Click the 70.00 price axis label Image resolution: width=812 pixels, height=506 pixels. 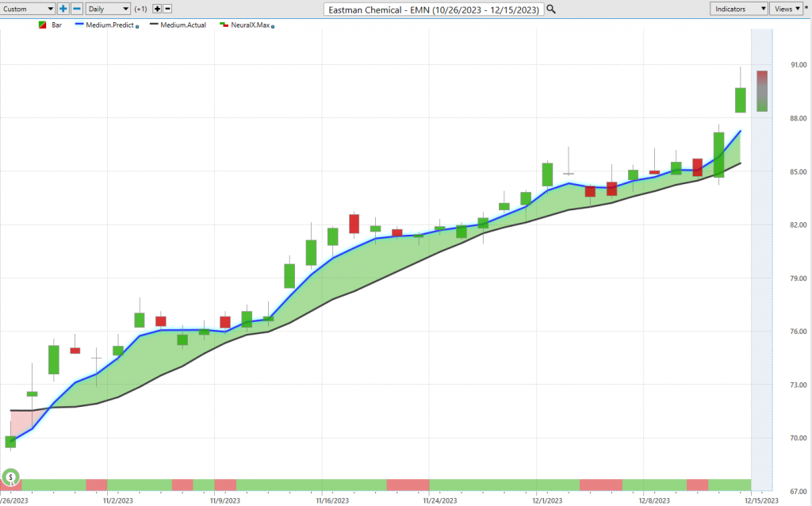(x=799, y=438)
